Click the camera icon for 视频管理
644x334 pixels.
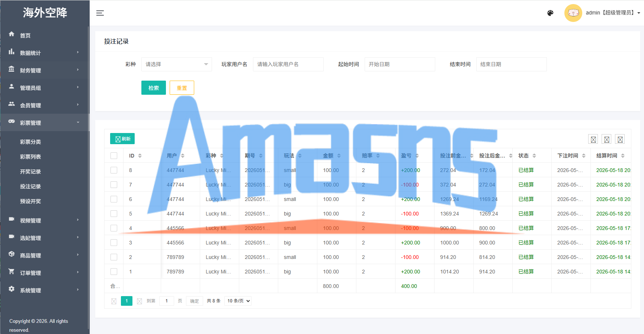tap(12, 219)
